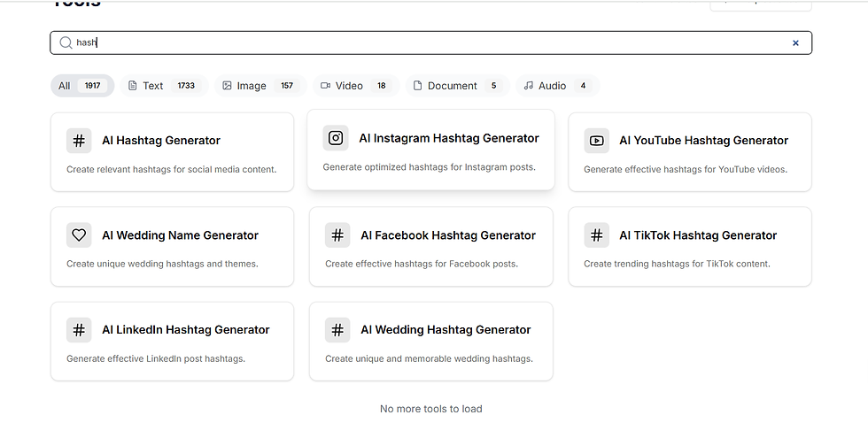Open the AI Facebook Hashtag Generator
This screenshot has width=868, height=446.
pos(430,247)
